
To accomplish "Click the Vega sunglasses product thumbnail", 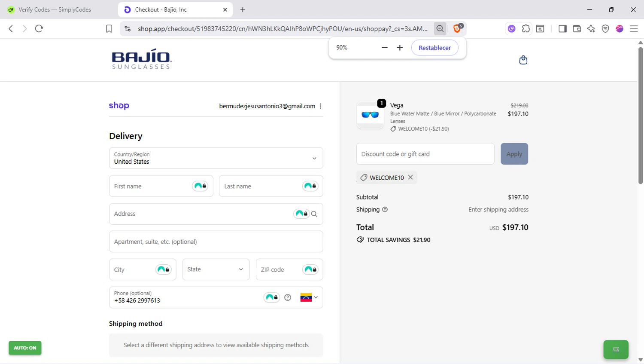I will [x=370, y=115].
